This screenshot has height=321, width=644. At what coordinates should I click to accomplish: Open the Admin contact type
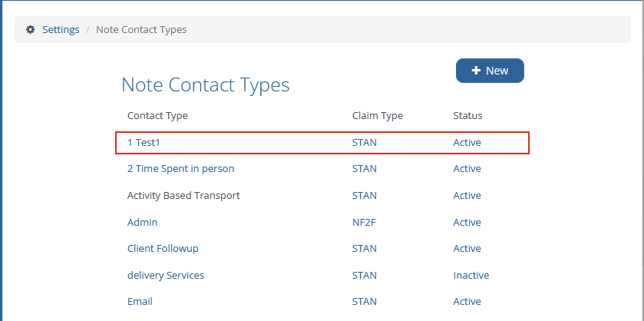coord(142,223)
